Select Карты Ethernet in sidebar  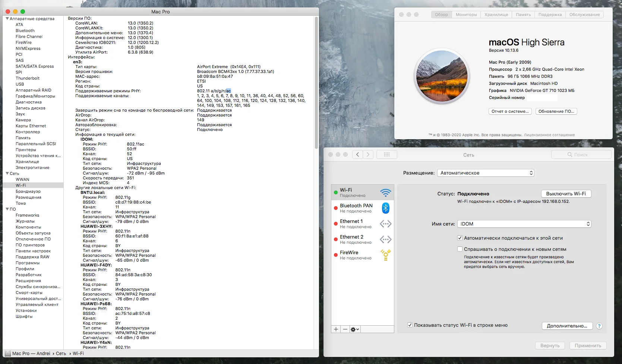tap(31, 126)
